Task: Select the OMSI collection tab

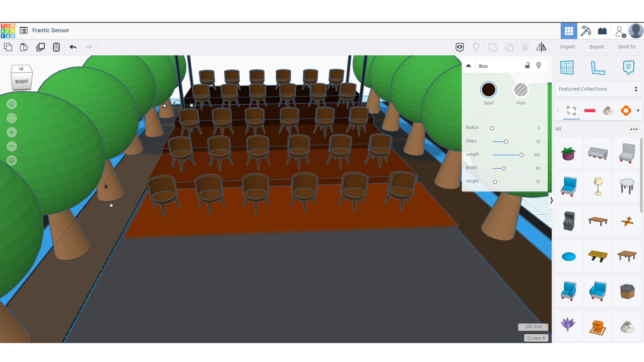Action: [x=589, y=111]
